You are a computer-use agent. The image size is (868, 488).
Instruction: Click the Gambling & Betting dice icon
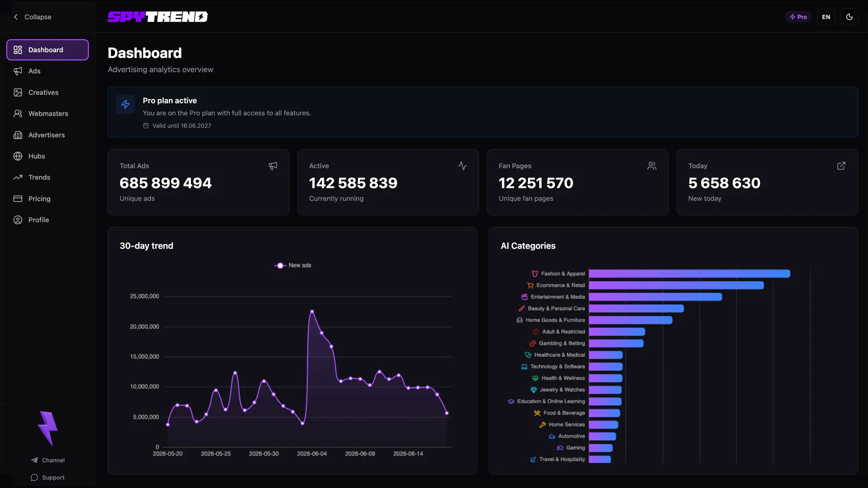533,343
